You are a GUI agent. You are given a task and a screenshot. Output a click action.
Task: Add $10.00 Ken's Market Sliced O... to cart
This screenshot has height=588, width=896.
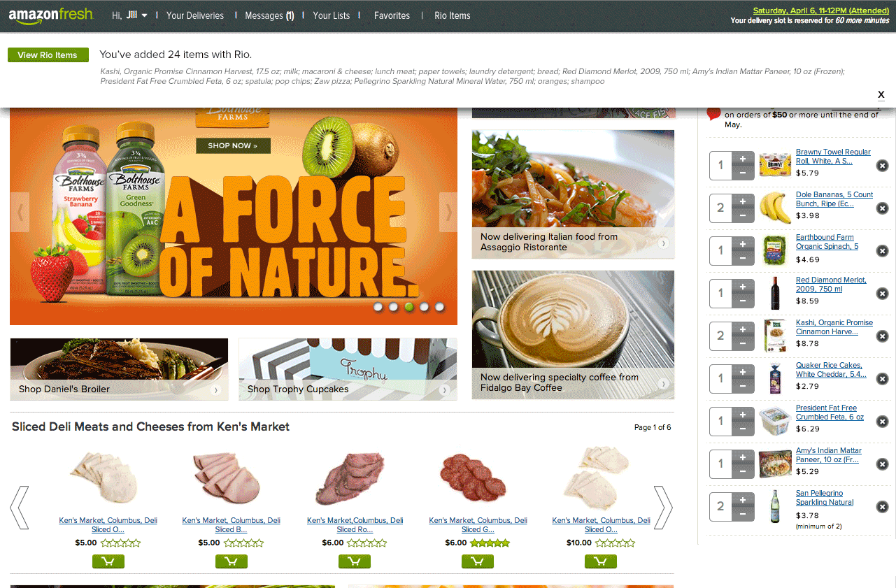[600, 561]
